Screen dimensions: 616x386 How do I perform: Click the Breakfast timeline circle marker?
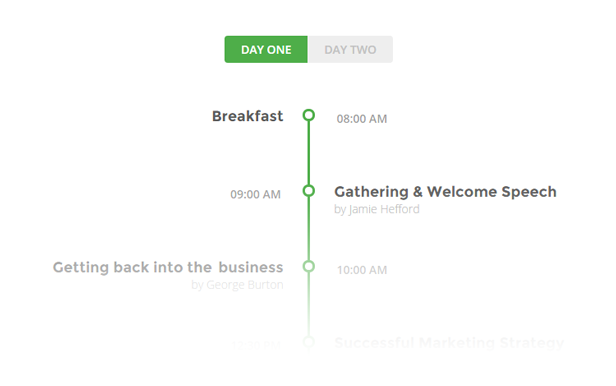pos(309,115)
